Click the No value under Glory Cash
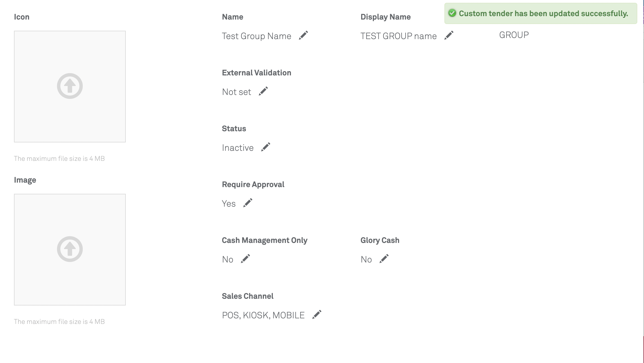 pos(366,260)
